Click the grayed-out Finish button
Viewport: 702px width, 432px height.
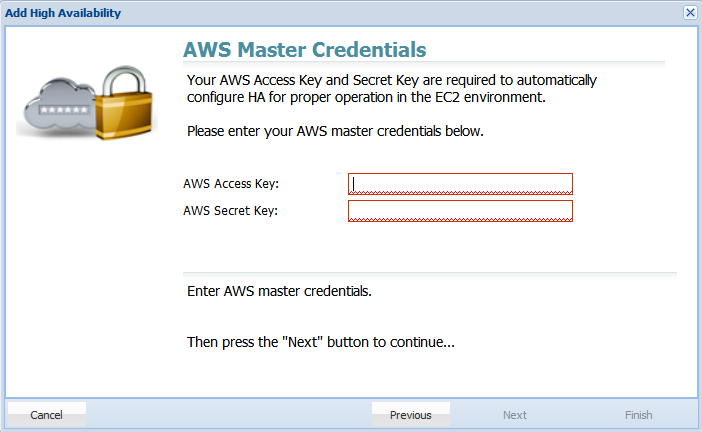tap(638, 415)
